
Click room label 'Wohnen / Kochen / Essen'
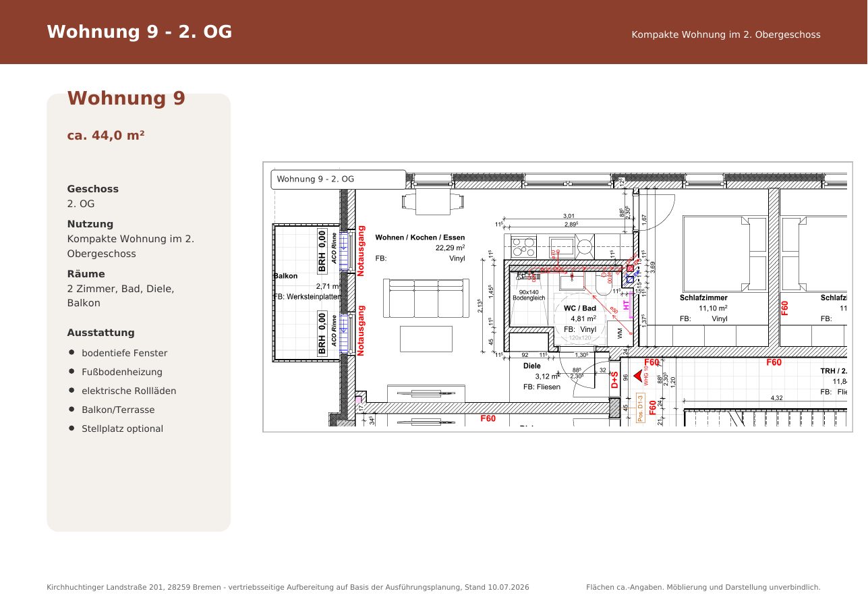click(x=420, y=238)
